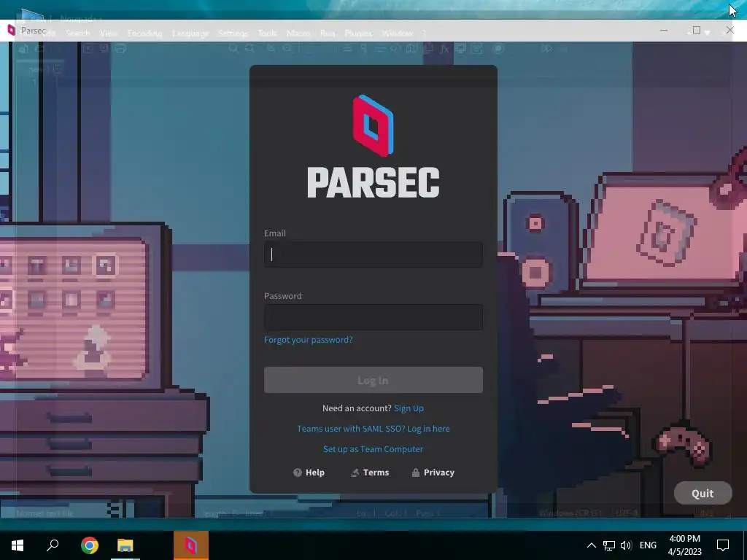Open the notification center icon
This screenshot has width=747, height=560.
[723, 545]
